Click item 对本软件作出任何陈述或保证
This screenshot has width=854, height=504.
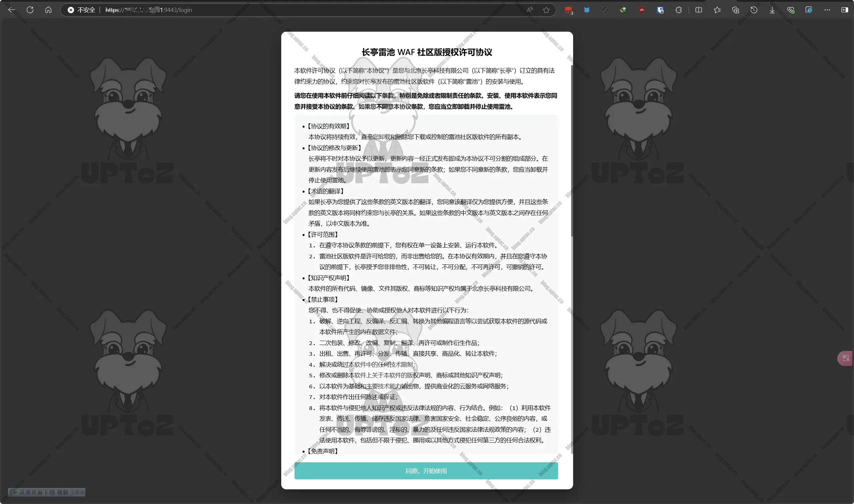pos(358,397)
